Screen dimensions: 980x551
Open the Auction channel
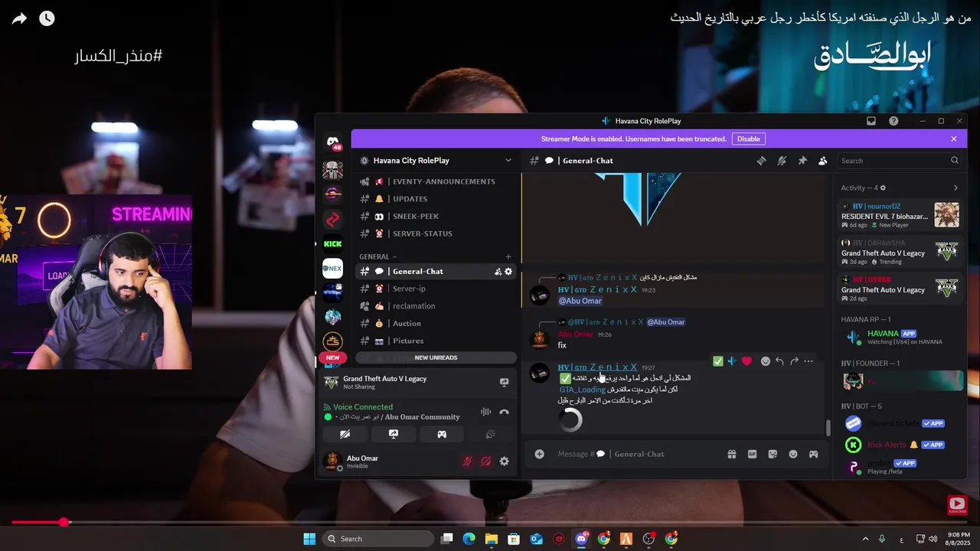tap(436, 324)
